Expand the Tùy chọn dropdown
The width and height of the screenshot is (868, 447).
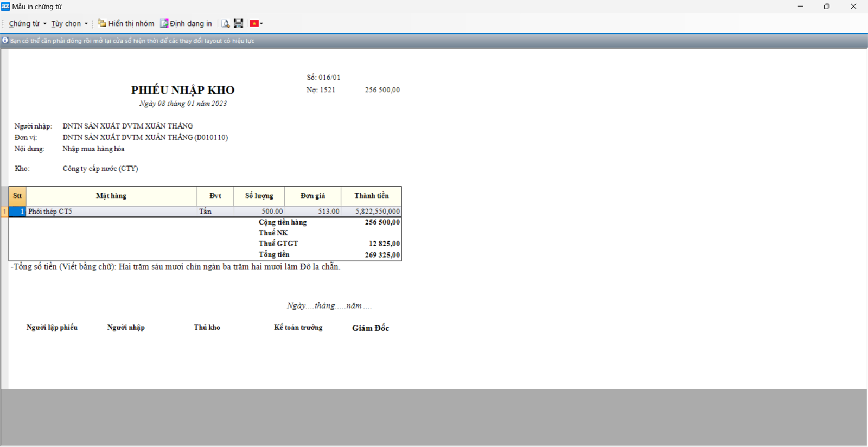(69, 24)
